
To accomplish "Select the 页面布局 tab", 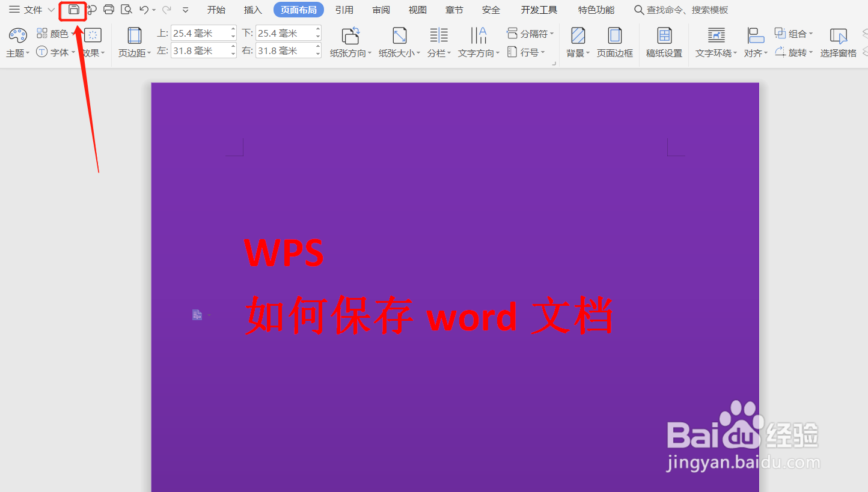I will tap(299, 10).
